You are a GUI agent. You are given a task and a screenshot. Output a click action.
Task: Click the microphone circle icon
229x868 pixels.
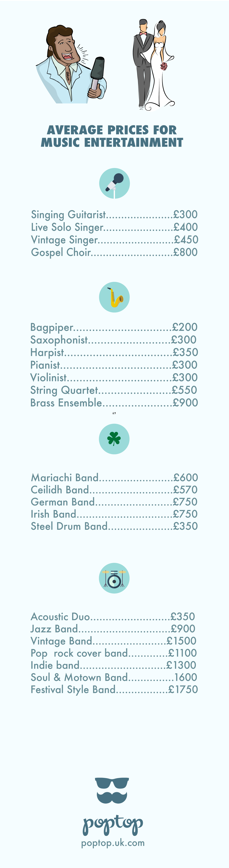coord(114,183)
